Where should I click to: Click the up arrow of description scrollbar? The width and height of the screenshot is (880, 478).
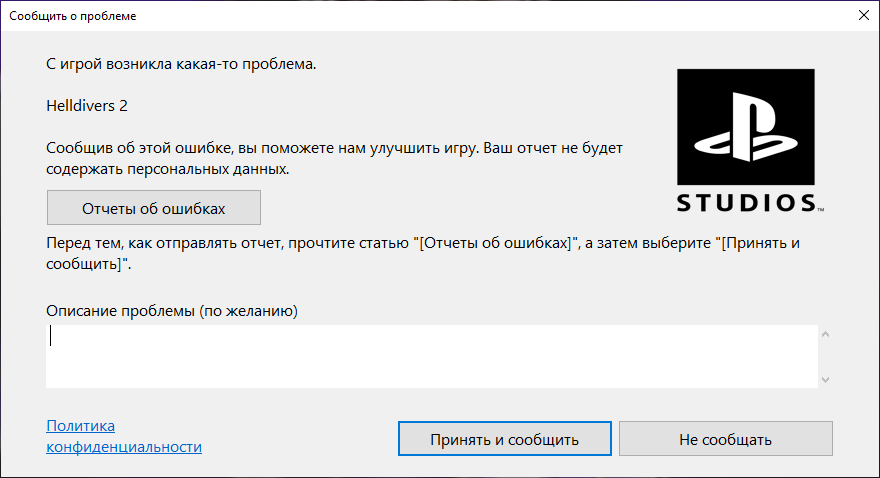pyautogui.click(x=825, y=334)
